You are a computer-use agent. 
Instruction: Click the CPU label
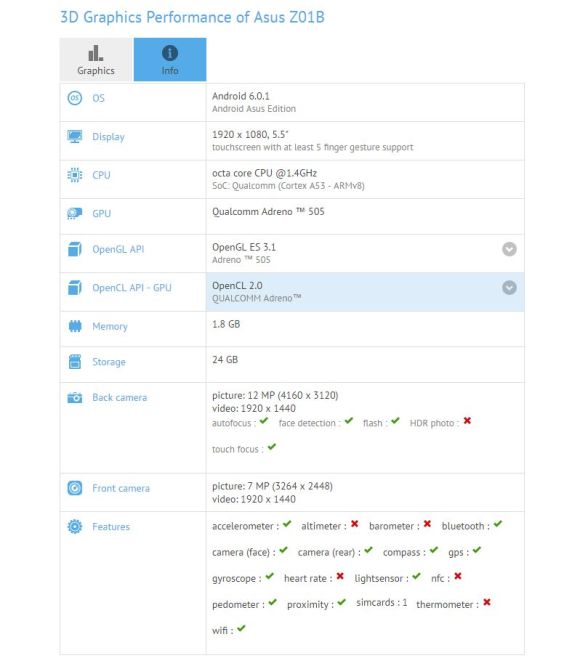[101, 175]
